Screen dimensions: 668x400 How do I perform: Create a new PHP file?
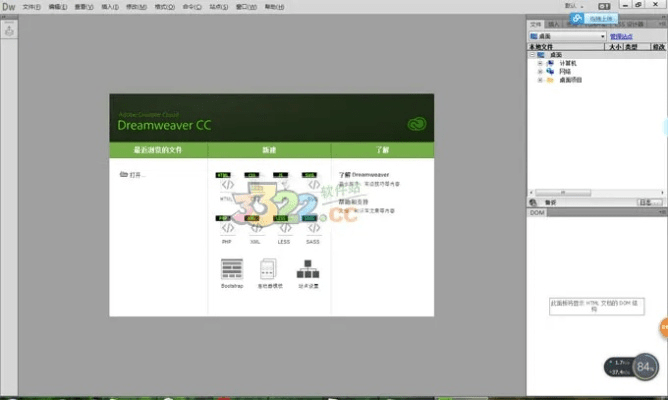click(227, 227)
